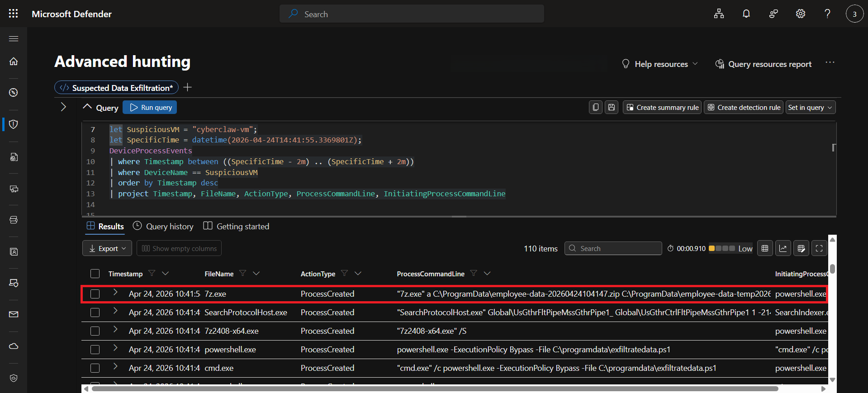Click the "7z.exe" FileName cell
The image size is (868, 393).
215,294
